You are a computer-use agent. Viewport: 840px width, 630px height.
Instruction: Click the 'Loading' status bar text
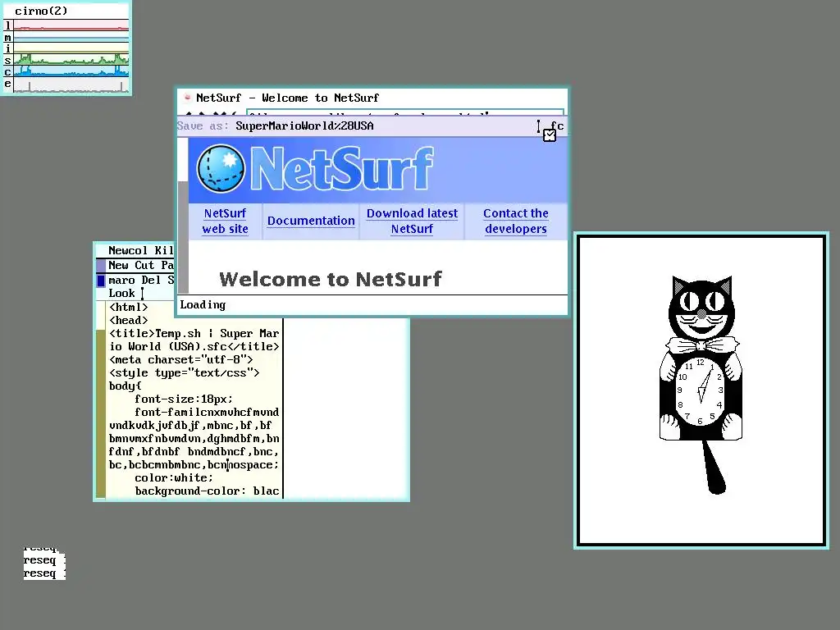[203, 305]
